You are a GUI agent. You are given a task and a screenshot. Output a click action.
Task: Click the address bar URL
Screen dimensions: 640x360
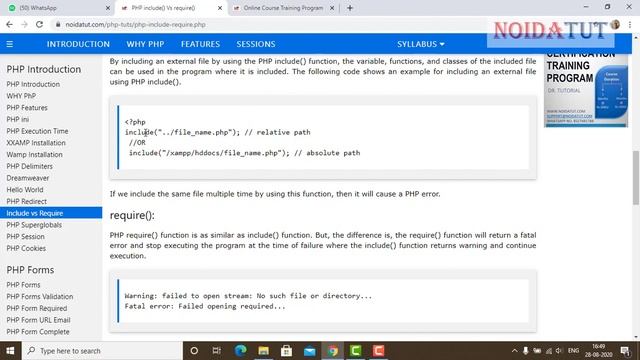(136, 24)
